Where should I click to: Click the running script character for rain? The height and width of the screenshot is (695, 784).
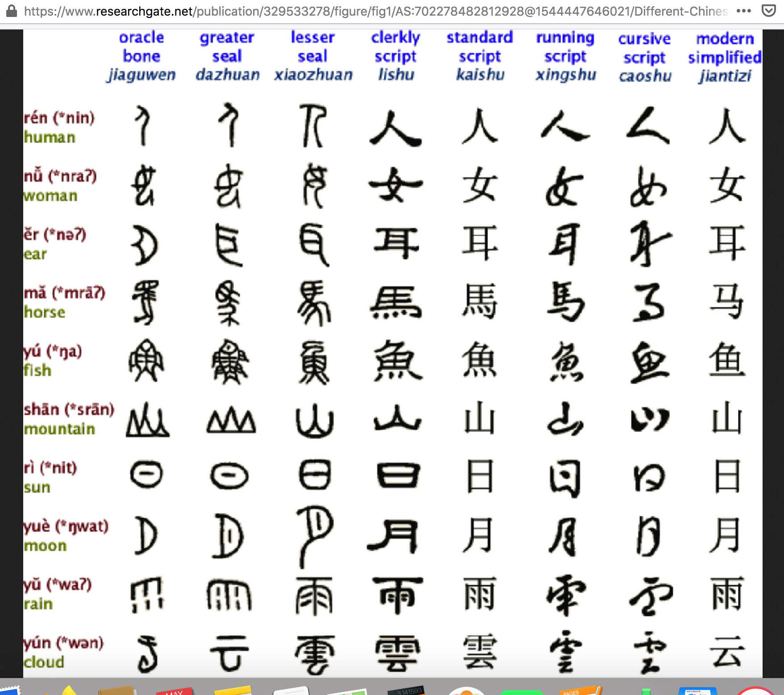tap(566, 596)
